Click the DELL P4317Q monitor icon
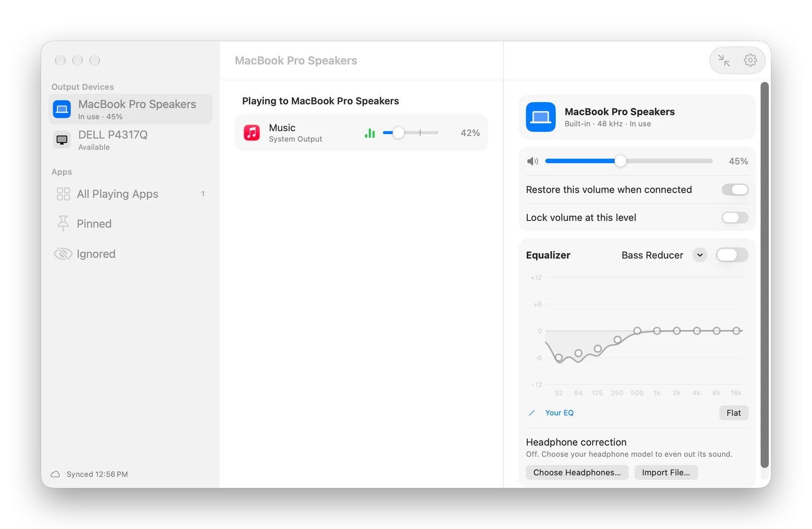812x529 pixels. [62, 140]
